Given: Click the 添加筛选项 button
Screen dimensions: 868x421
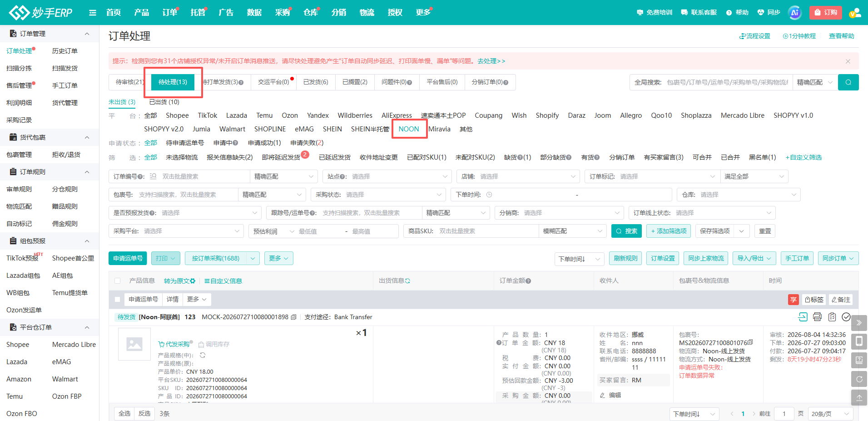Looking at the screenshot, I should [668, 231].
